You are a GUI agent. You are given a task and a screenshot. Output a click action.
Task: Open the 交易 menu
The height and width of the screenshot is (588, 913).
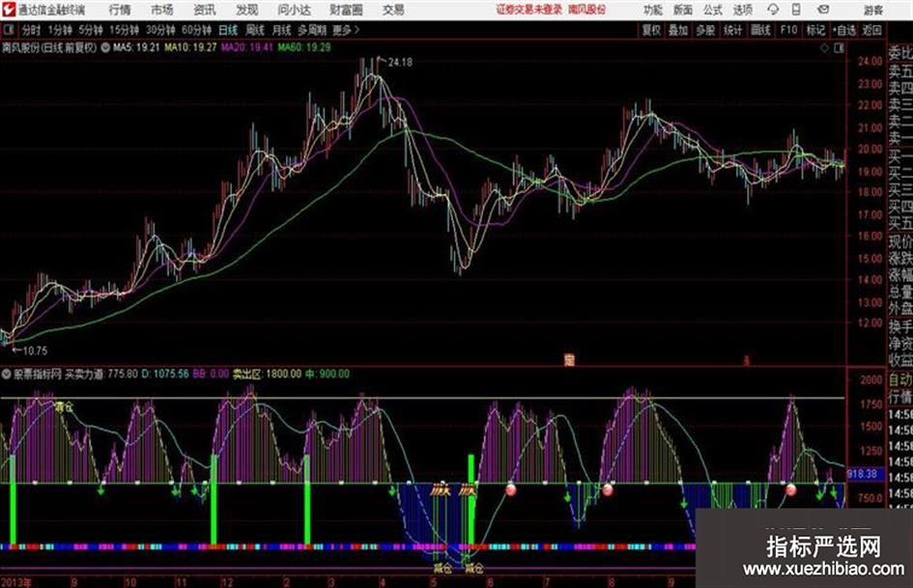(x=393, y=10)
